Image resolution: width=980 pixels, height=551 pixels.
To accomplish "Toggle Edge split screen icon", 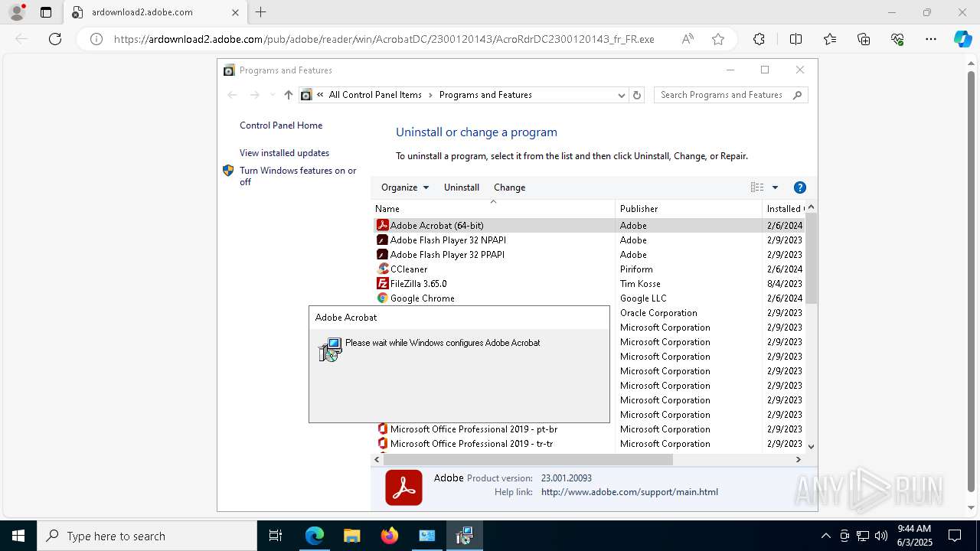I will 795,39.
